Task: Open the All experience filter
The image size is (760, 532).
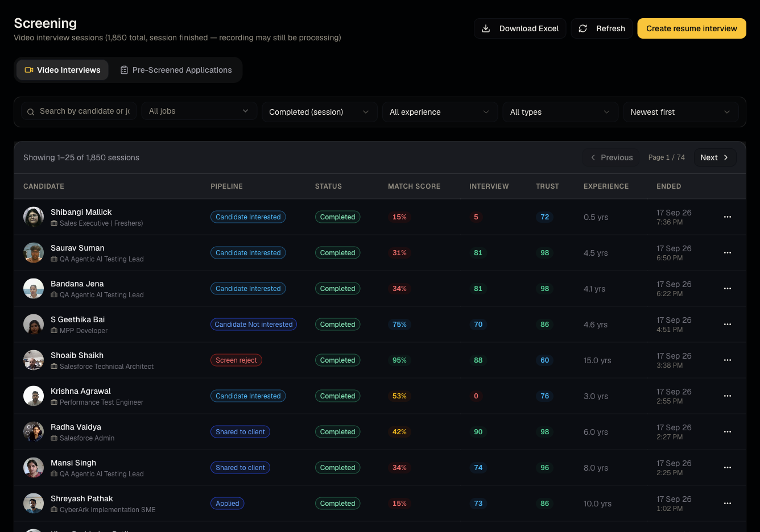Action: 440,112
